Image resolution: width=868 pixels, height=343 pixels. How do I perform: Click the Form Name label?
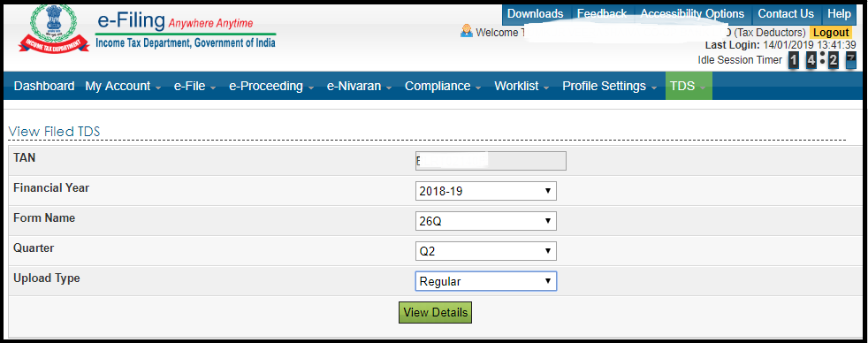[44, 218]
